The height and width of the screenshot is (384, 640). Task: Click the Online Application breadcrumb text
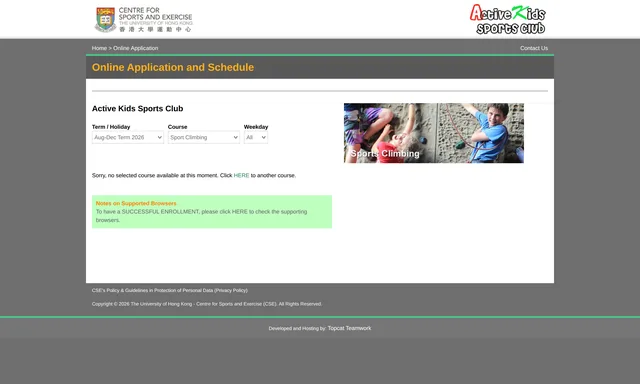click(136, 48)
